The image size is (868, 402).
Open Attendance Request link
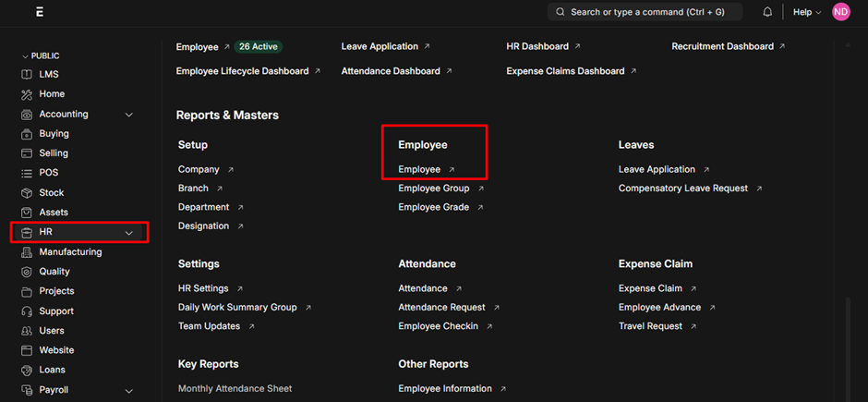point(441,308)
